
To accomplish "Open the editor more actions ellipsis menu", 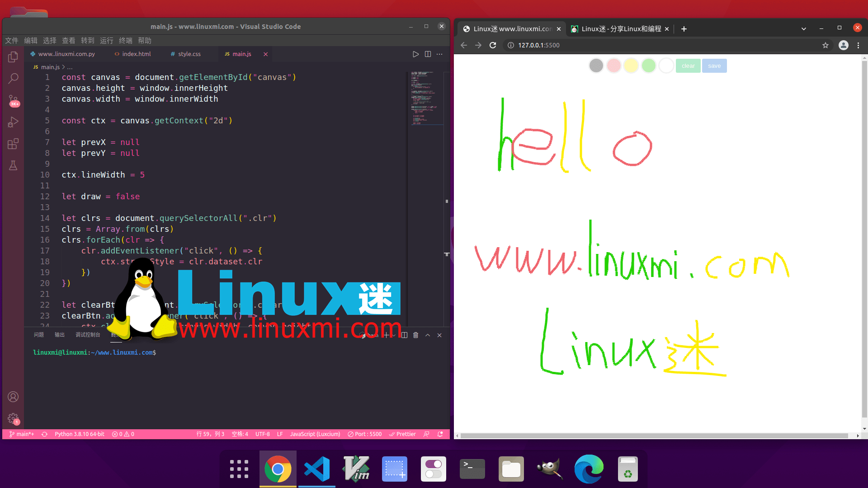I will point(439,54).
